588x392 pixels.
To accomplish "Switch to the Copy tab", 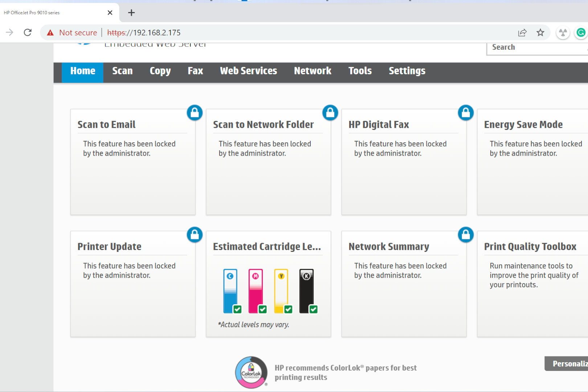I will [x=160, y=72].
